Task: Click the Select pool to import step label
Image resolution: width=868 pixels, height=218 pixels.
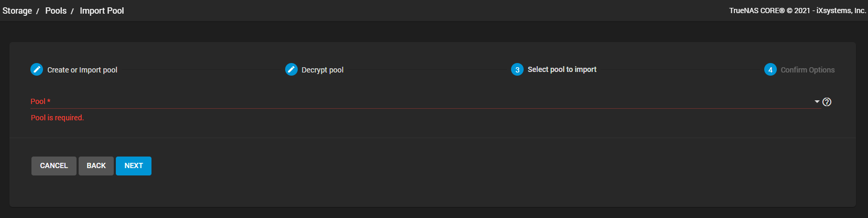Action: (562, 69)
